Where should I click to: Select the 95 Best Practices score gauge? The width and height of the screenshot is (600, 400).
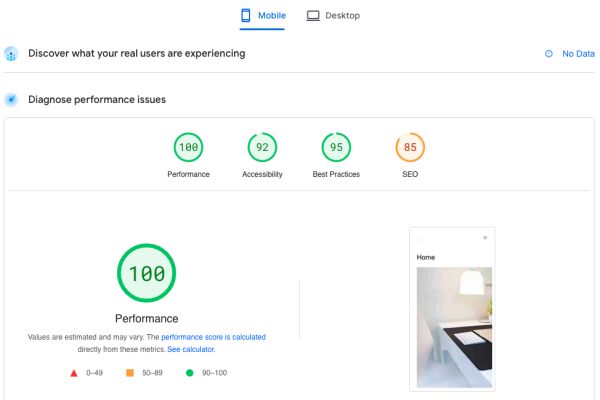pyautogui.click(x=336, y=147)
